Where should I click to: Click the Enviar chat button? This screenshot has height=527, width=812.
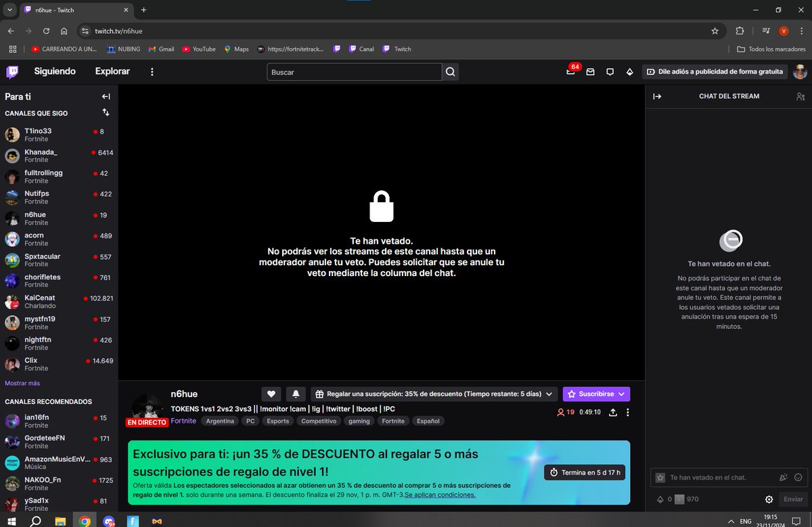click(x=793, y=499)
